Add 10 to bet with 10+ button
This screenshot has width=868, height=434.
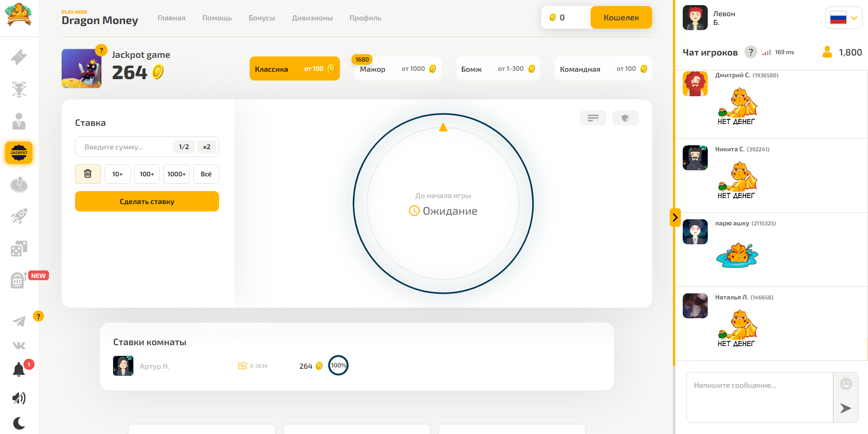pos(118,174)
